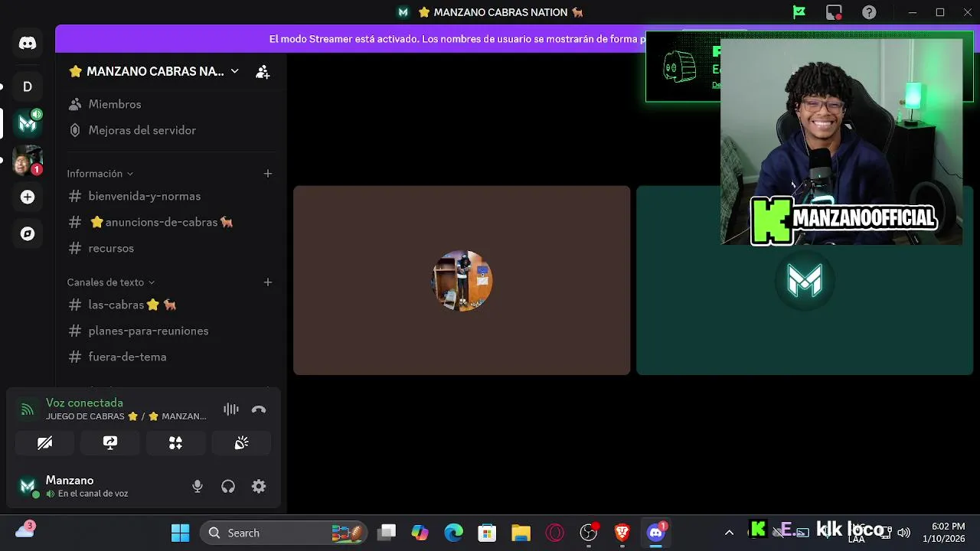Open Quests green flag icon in title bar
The width and height of the screenshot is (980, 551).
[x=799, y=12]
